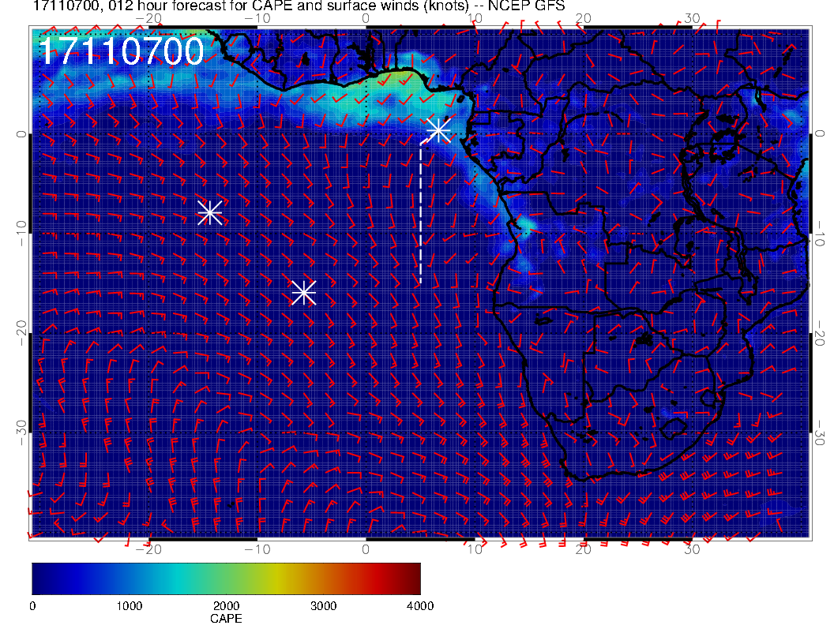Select the 4000 tick label on the colorbar
834x644 pixels.
[419, 606]
